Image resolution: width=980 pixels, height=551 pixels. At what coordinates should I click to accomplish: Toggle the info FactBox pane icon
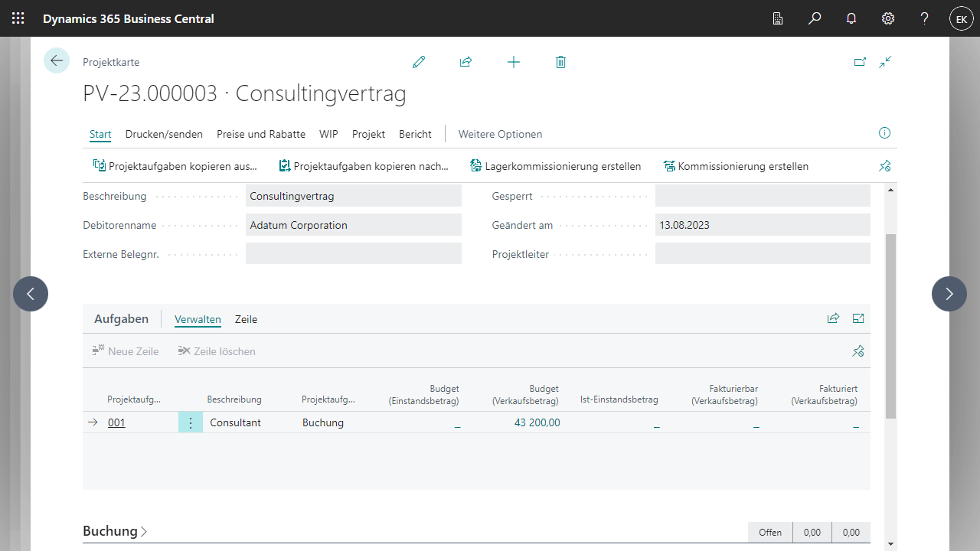(x=884, y=133)
